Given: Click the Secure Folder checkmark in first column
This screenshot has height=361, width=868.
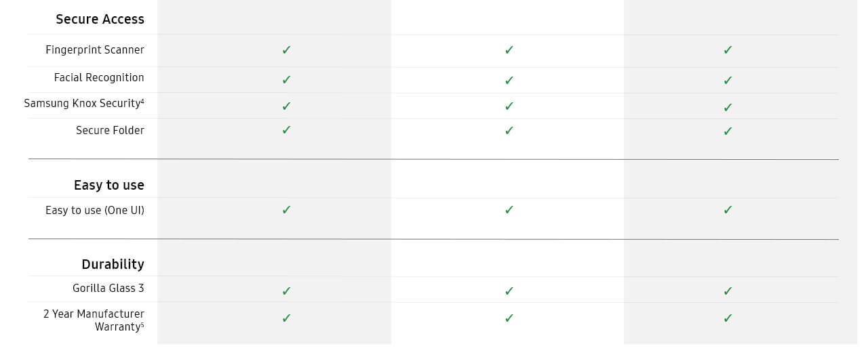Looking at the screenshot, I should tap(286, 129).
